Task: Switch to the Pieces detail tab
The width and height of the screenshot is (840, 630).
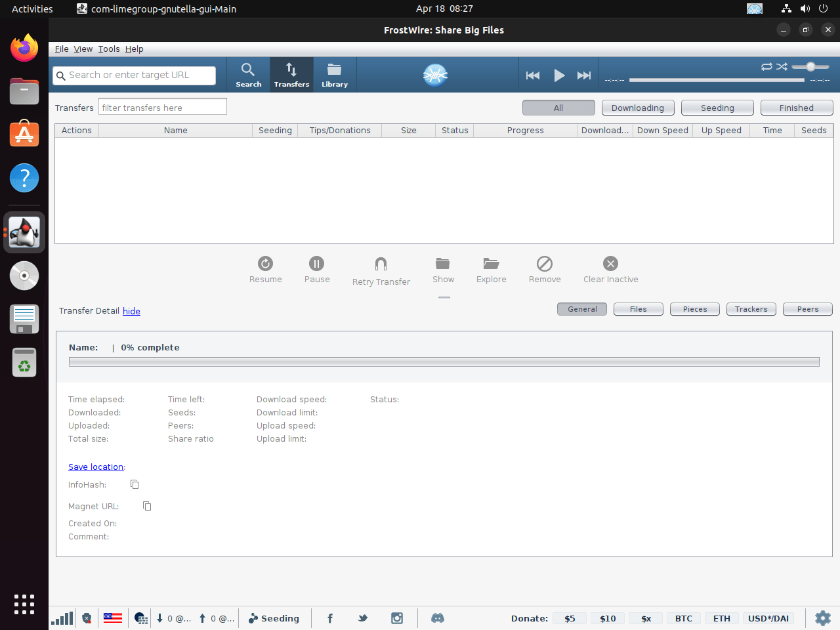Action: coord(695,309)
